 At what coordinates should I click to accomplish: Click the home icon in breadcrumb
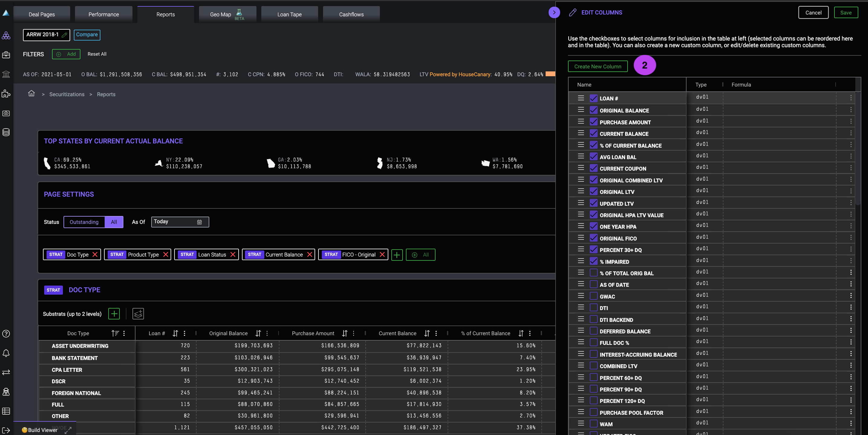31,94
